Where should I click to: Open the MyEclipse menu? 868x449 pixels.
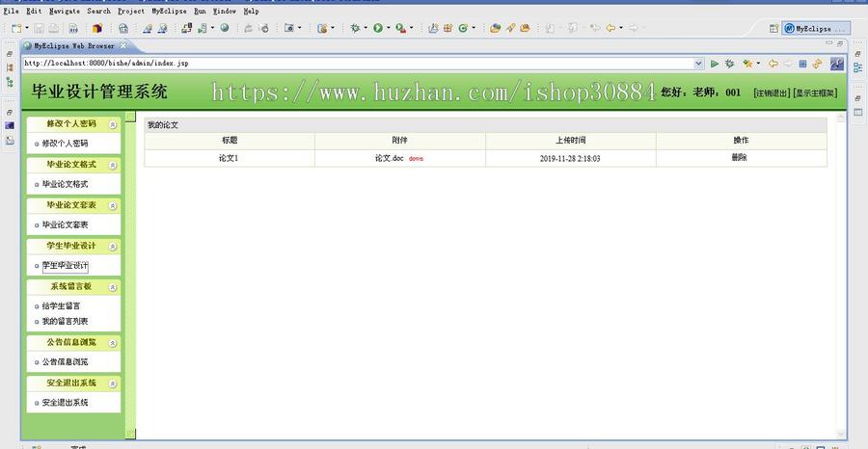(x=170, y=11)
